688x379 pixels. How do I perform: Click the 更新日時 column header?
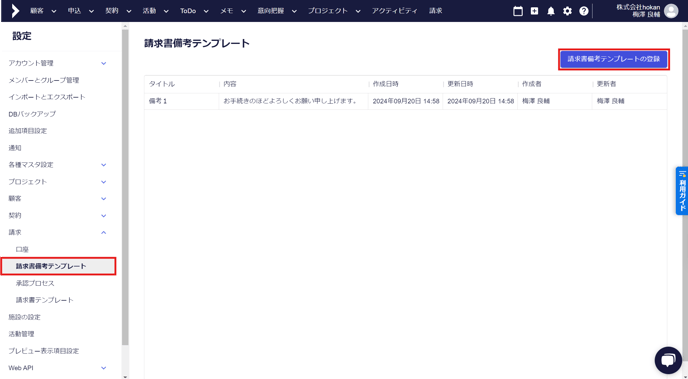pos(460,84)
